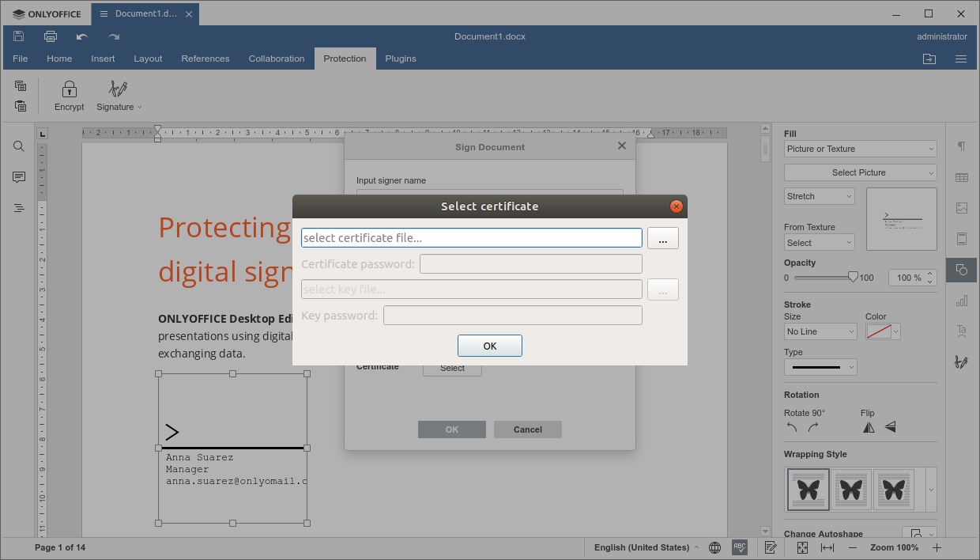Viewport: 980px width, 560px height.
Task: Select the first inline wrapping style thumbnail
Action: [808, 490]
